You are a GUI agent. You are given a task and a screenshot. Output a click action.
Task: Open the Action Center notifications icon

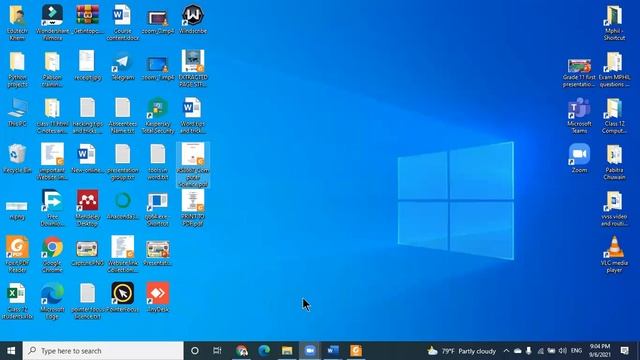tap(624, 351)
